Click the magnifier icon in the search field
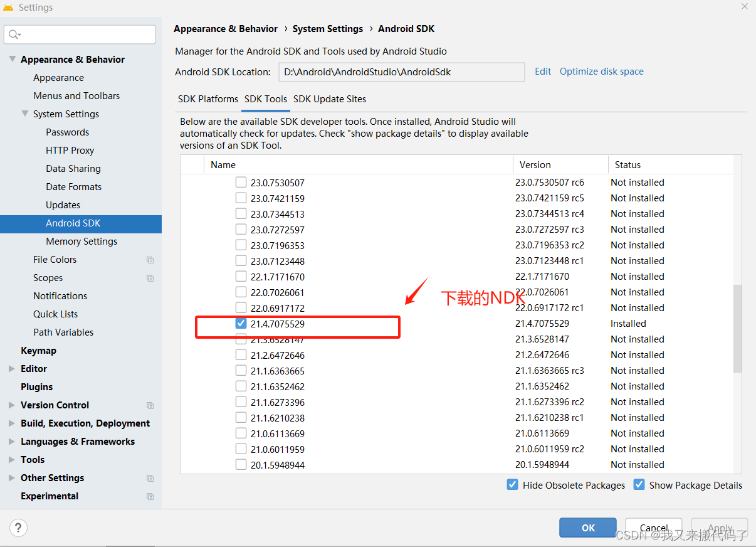The image size is (756, 547). point(14,34)
